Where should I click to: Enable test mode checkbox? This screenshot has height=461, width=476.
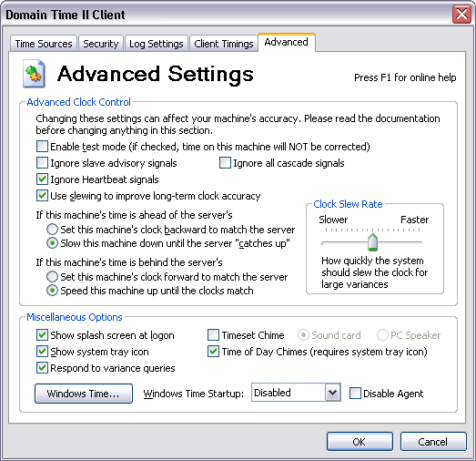[42, 146]
